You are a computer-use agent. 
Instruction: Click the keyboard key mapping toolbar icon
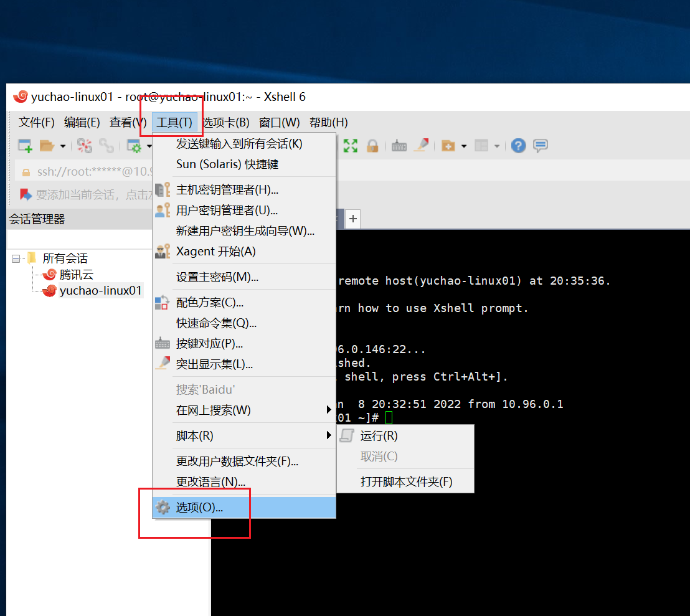pos(399,146)
